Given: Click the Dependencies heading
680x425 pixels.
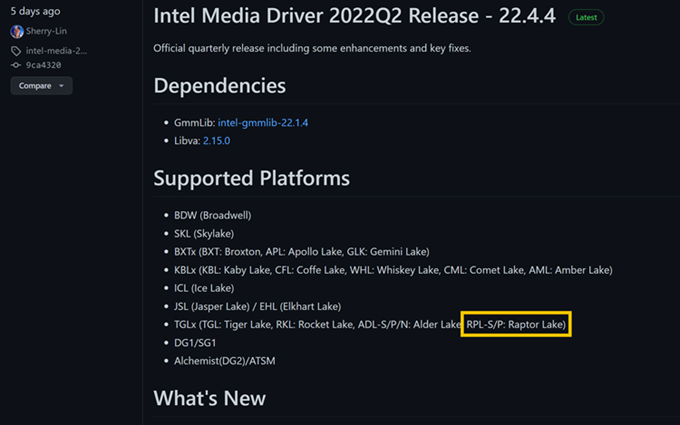Looking at the screenshot, I should (x=219, y=85).
